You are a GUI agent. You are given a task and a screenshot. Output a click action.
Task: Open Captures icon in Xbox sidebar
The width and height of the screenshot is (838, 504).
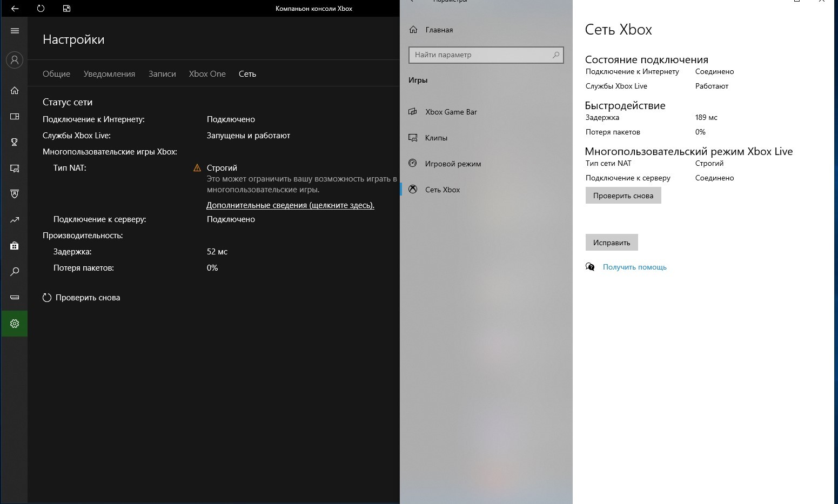[x=15, y=168]
